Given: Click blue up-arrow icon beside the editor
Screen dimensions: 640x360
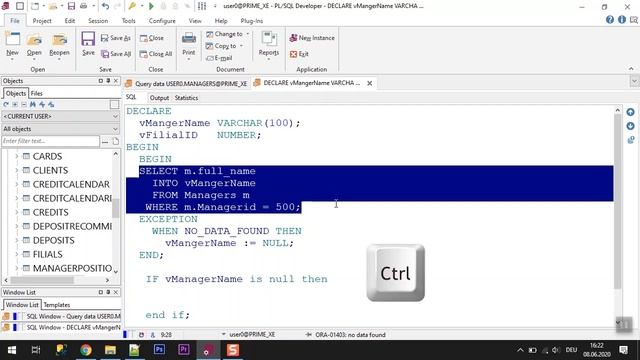Looking at the screenshot, I should pos(630,112).
